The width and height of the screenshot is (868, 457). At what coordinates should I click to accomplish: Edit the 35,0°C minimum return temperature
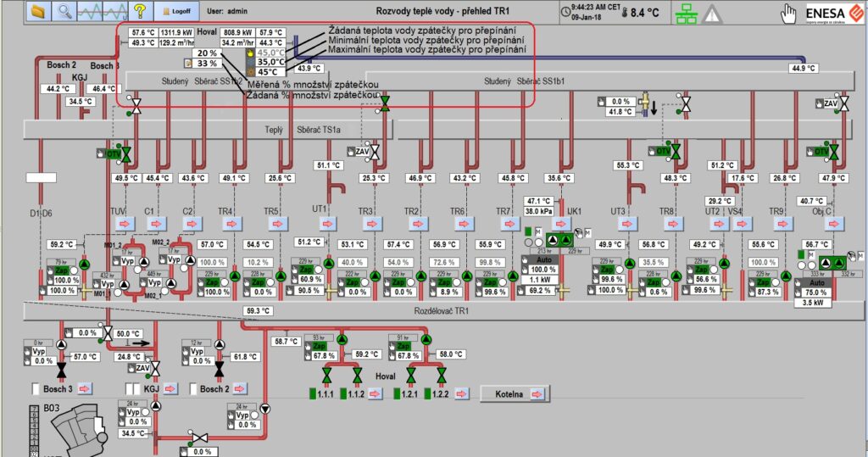[270, 62]
